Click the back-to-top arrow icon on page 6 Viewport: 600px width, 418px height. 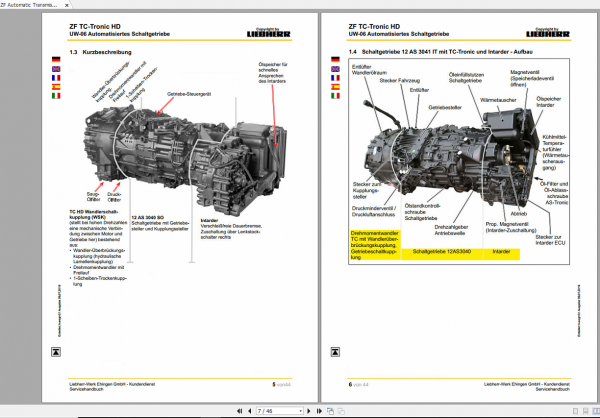coord(335,352)
